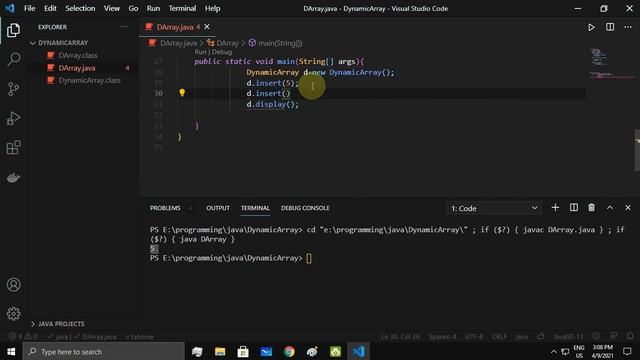Click the editor vertical scrollbar
The image size is (640, 360).
[637, 150]
